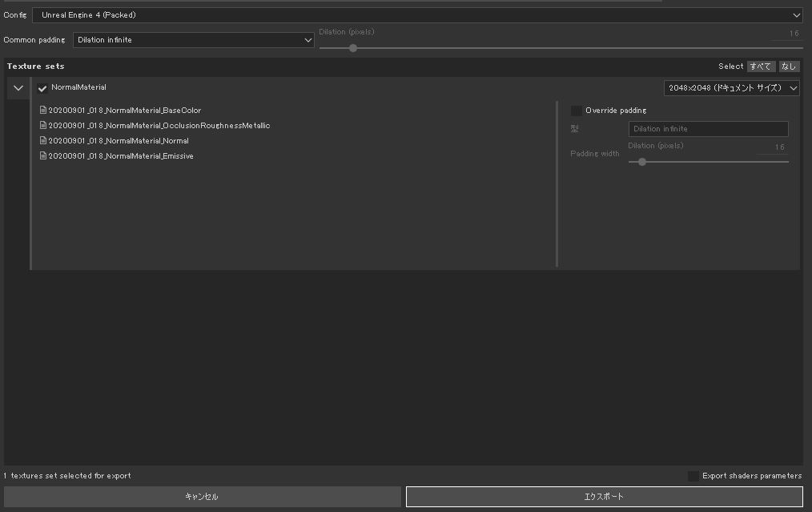Open the Config preset dropdown
Screen dimensions: 812x512
417,15
